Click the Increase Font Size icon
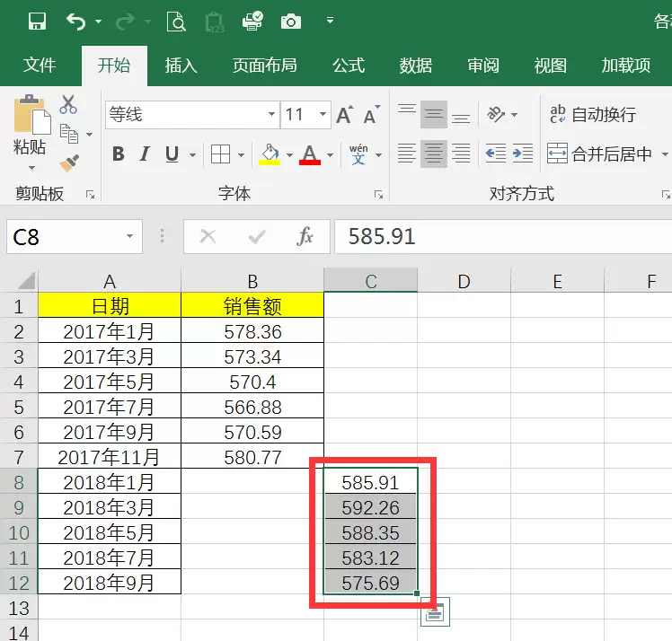This screenshot has height=641, width=672. 345,114
